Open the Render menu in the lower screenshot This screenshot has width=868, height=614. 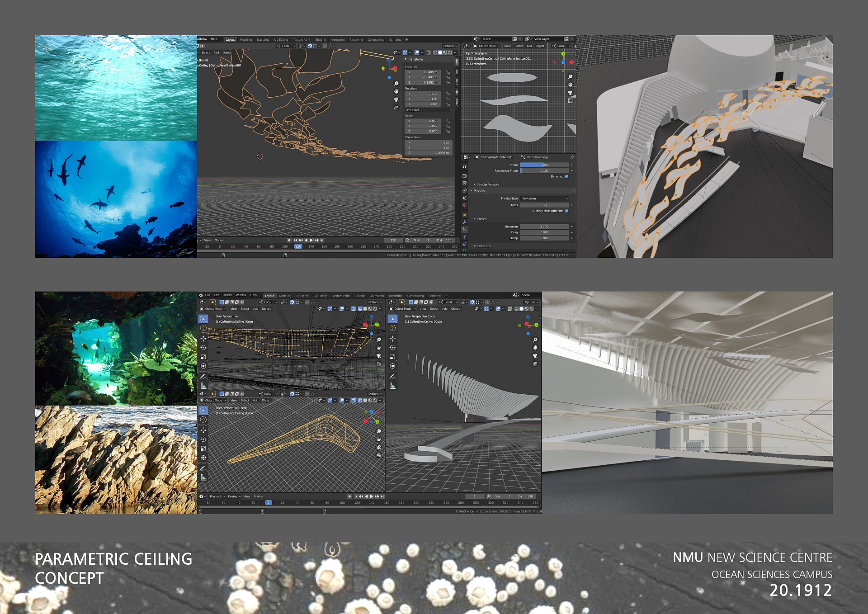pos(227,295)
